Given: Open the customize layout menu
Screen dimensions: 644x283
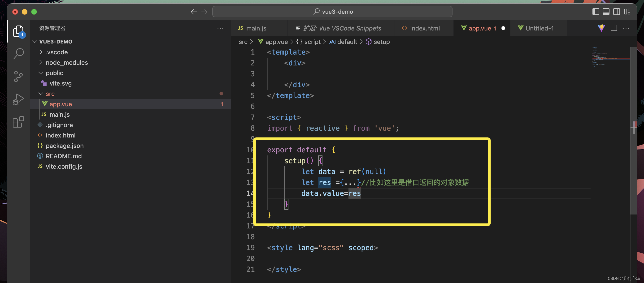Looking at the screenshot, I should [x=627, y=12].
